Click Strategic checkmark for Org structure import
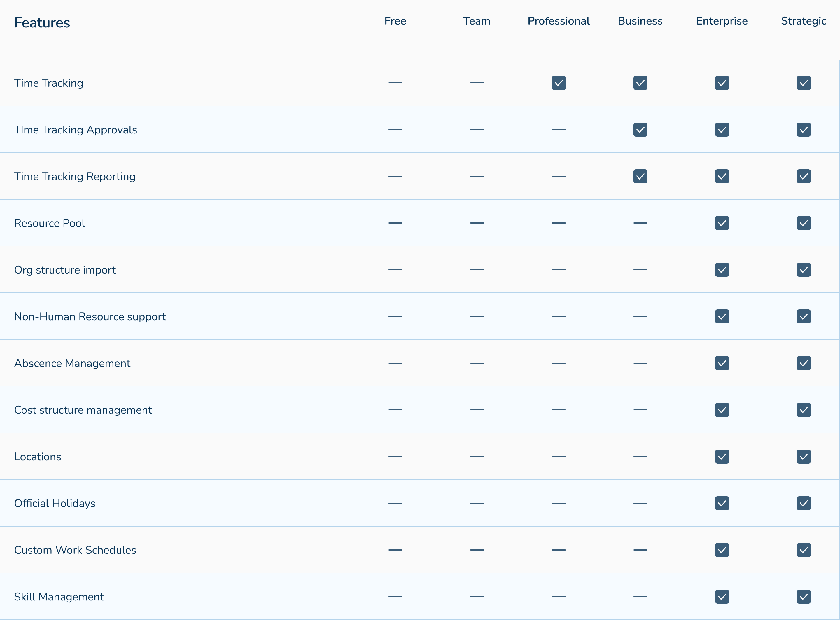This screenshot has height=620, width=840. click(x=804, y=269)
